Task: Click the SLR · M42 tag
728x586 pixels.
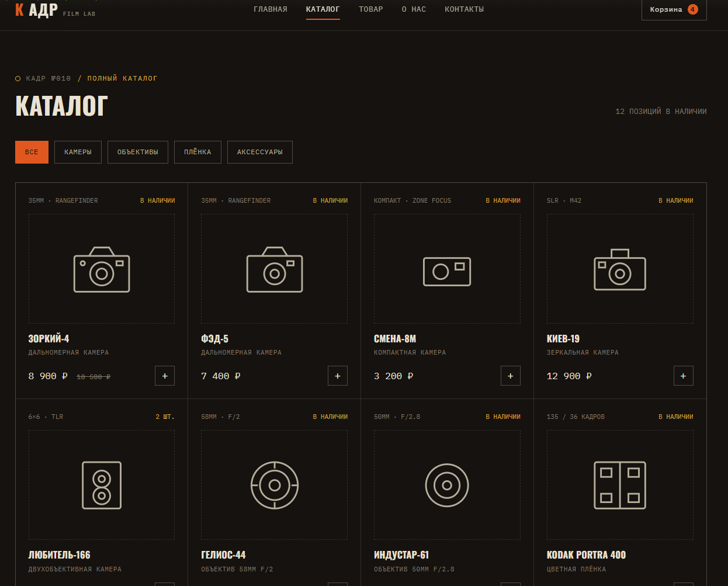Action: (564, 200)
